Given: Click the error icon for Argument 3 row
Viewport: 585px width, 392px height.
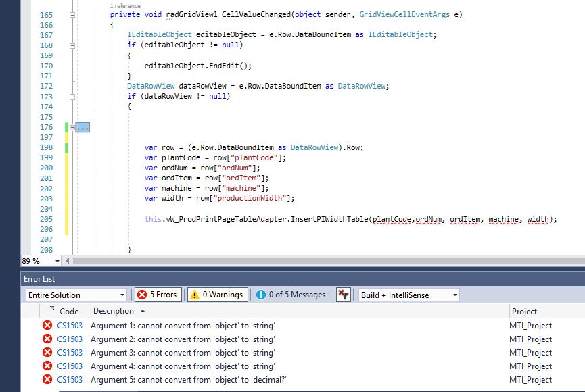Looking at the screenshot, I should click(47, 352).
